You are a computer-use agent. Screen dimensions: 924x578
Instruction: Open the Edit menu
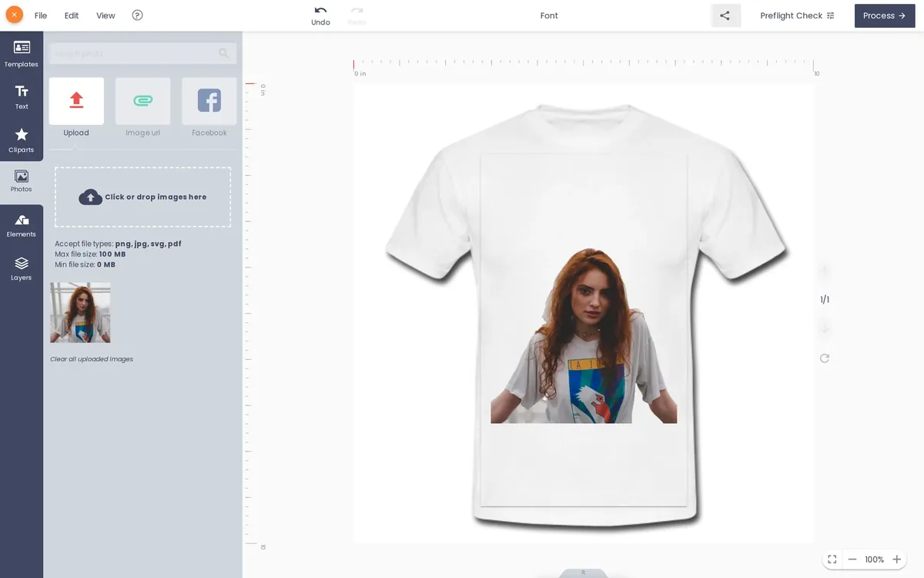[72, 15]
